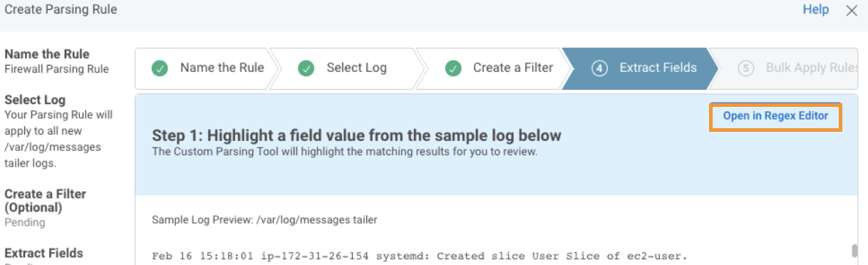Click the step 4 circle icon
Viewport: 868px width, 265px height.
pyautogui.click(x=599, y=68)
